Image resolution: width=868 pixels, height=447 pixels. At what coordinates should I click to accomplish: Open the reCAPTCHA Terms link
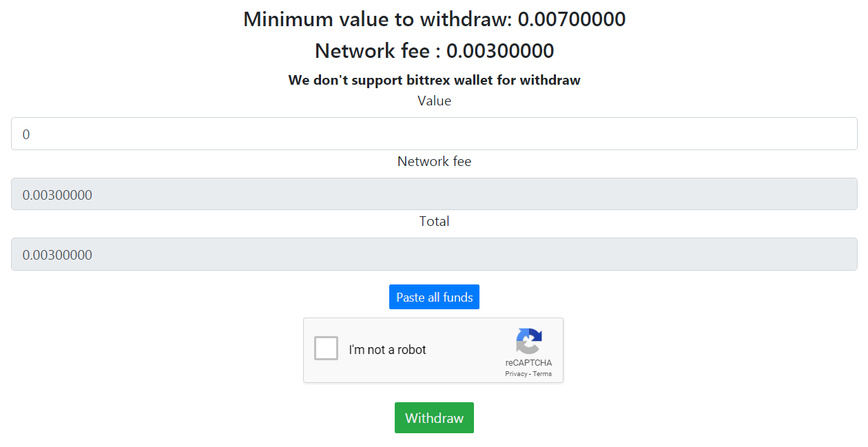[x=542, y=374]
